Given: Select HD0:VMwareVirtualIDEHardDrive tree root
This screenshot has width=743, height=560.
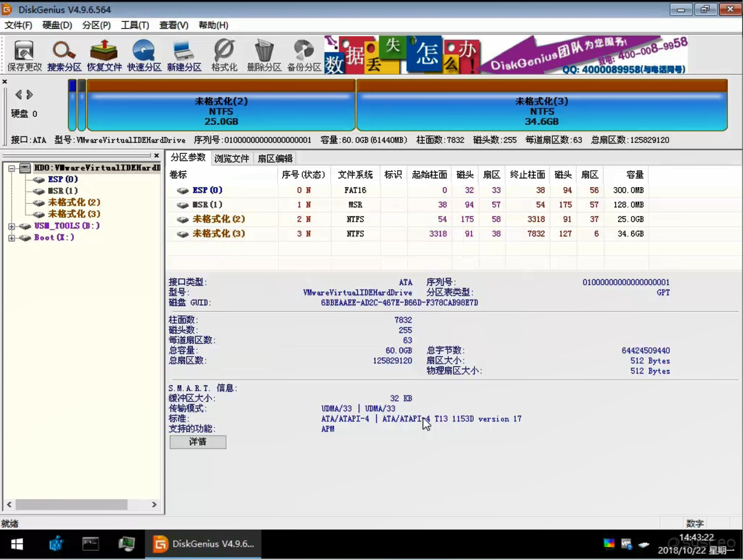Looking at the screenshot, I should tap(97, 167).
